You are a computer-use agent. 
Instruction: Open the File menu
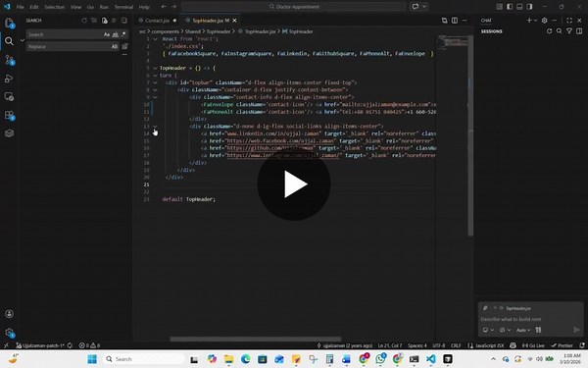(20, 7)
